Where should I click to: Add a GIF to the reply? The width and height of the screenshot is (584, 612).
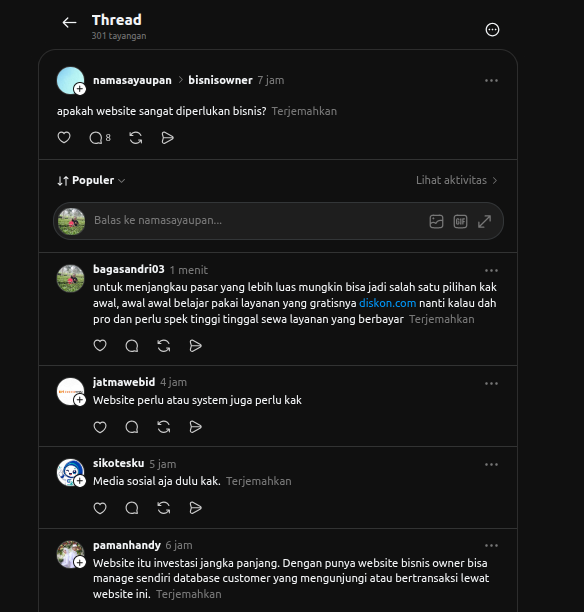[x=460, y=221]
